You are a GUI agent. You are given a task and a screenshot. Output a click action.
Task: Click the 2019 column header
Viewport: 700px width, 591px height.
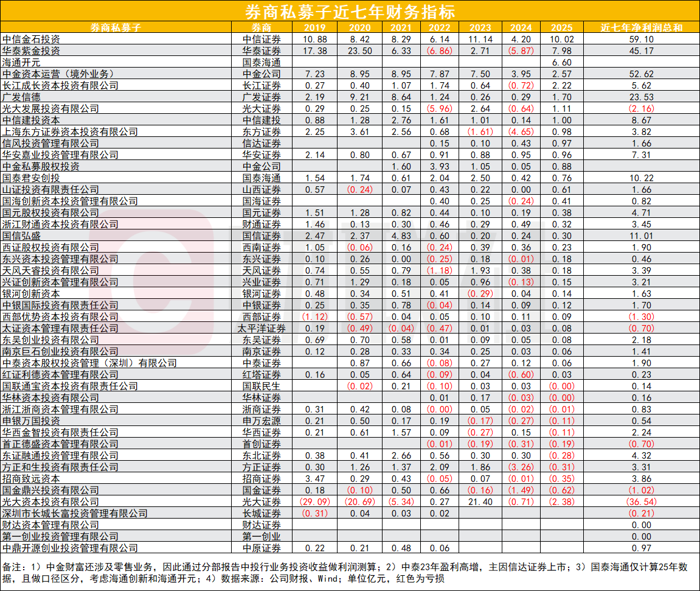[x=315, y=27]
